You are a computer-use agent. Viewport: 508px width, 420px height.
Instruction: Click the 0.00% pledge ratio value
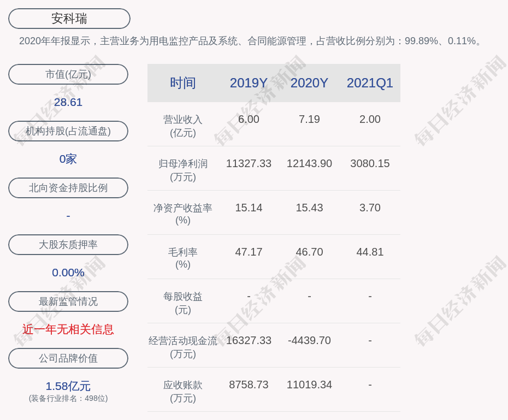click(68, 273)
